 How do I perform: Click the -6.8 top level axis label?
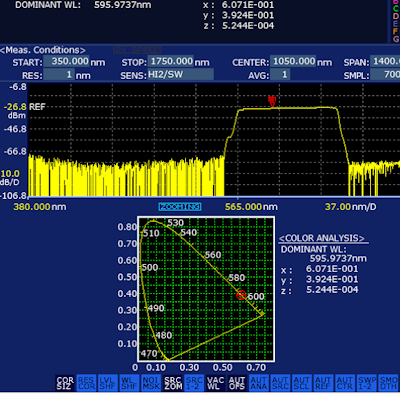18,87
